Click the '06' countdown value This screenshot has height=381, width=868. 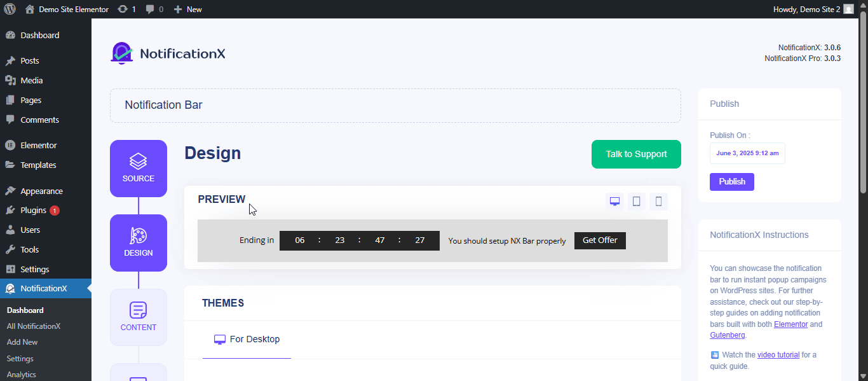pyautogui.click(x=300, y=240)
